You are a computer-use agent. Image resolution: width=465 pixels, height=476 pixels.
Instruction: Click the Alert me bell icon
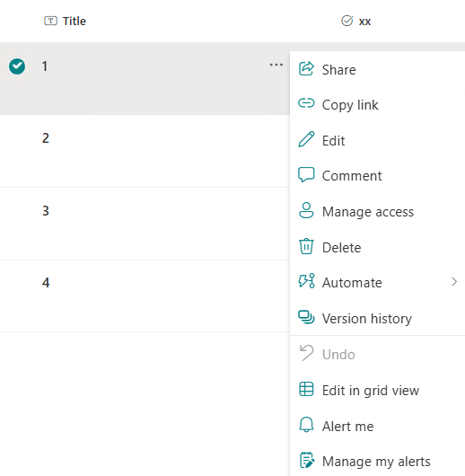coord(306,425)
